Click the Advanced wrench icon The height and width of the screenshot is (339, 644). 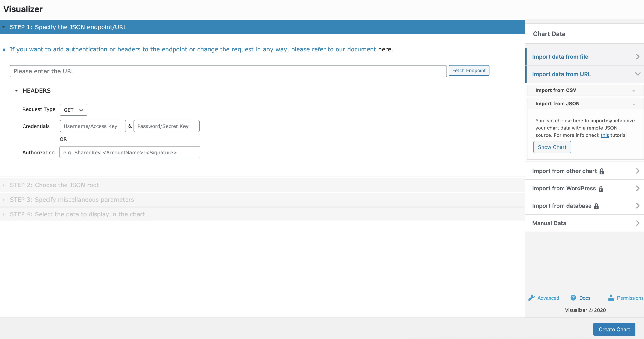[532, 298]
